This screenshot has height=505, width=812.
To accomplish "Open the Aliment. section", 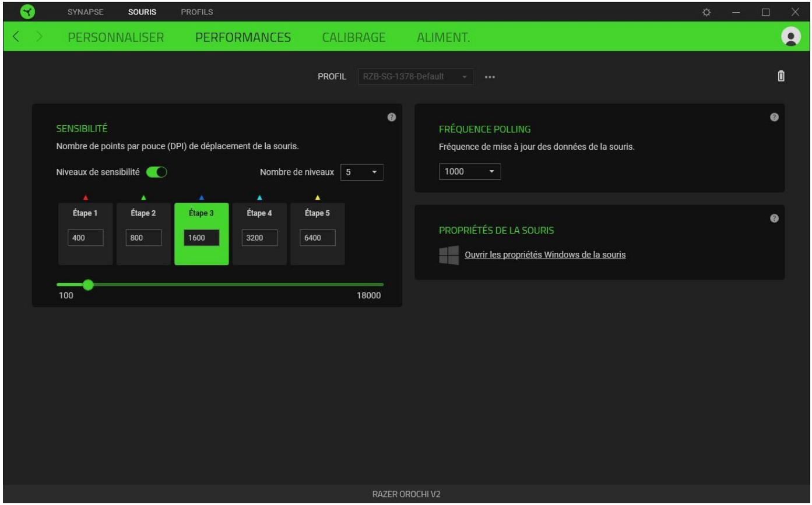I will pos(444,37).
